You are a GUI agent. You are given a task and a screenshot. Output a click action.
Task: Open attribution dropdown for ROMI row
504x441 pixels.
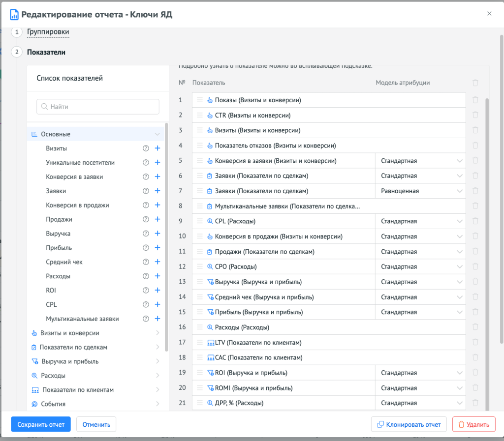[x=422, y=388]
